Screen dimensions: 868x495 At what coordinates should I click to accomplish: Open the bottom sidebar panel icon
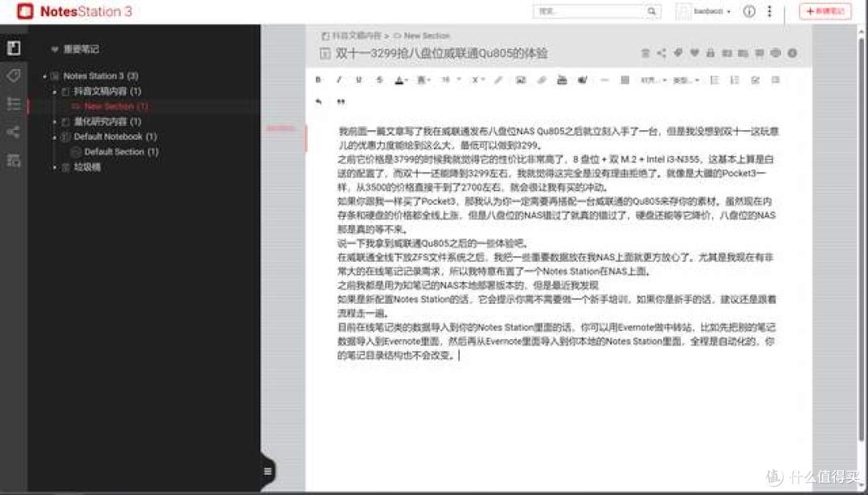click(x=14, y=161)
